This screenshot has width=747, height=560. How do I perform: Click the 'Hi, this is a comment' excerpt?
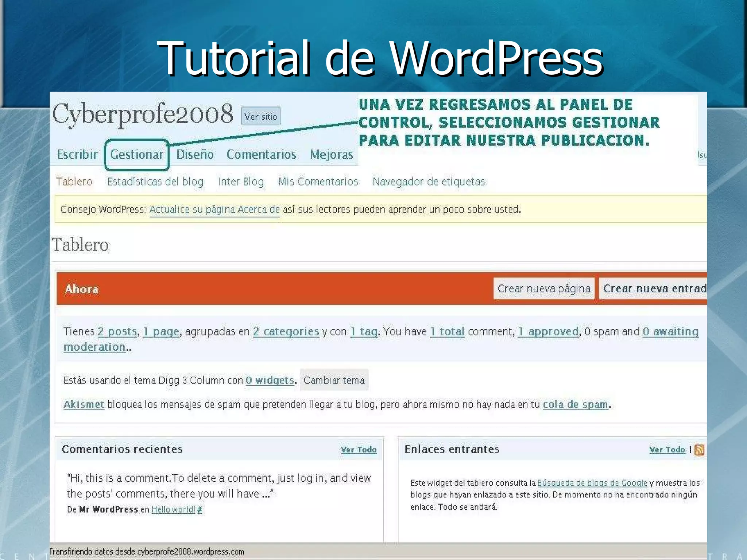point(219,486)
